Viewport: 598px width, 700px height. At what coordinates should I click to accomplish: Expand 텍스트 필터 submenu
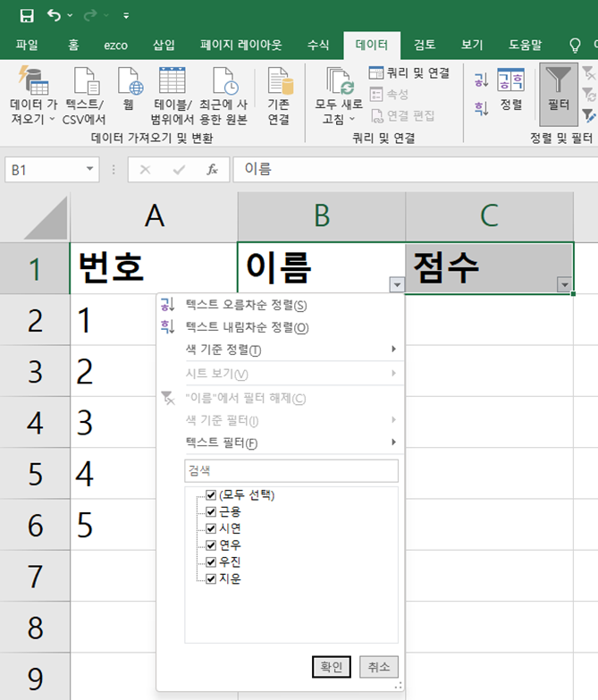point(281,443)
